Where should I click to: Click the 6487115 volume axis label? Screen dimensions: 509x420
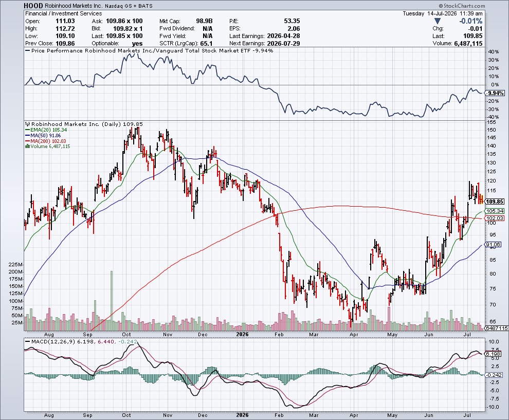pyautogui.click(x=497, y=328)
